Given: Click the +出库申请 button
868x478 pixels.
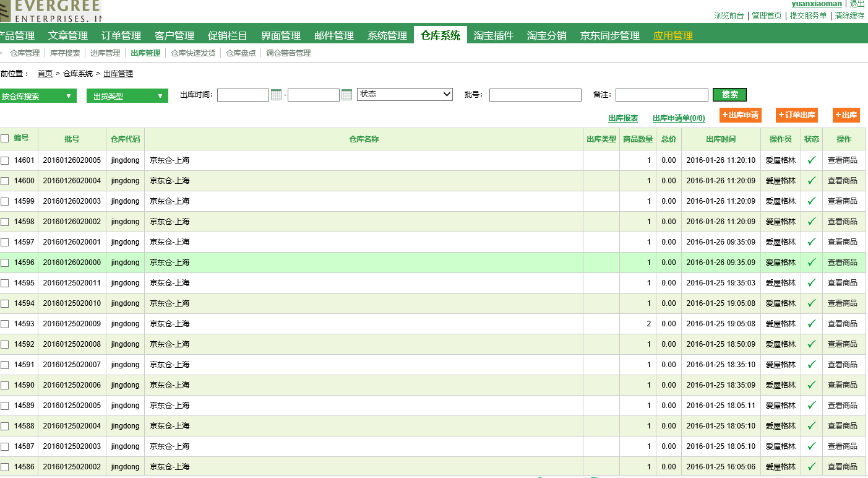Looking at the screenshot, I should coord(740,115).
